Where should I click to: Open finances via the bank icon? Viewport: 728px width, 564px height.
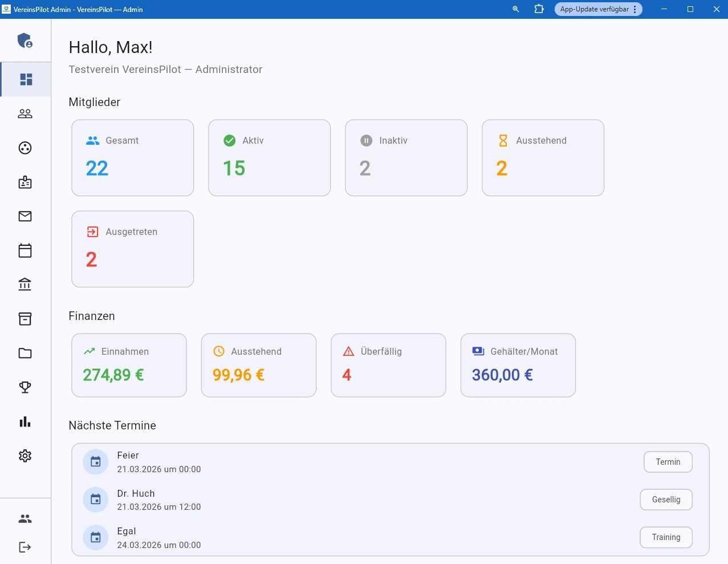tap(25, 284)
